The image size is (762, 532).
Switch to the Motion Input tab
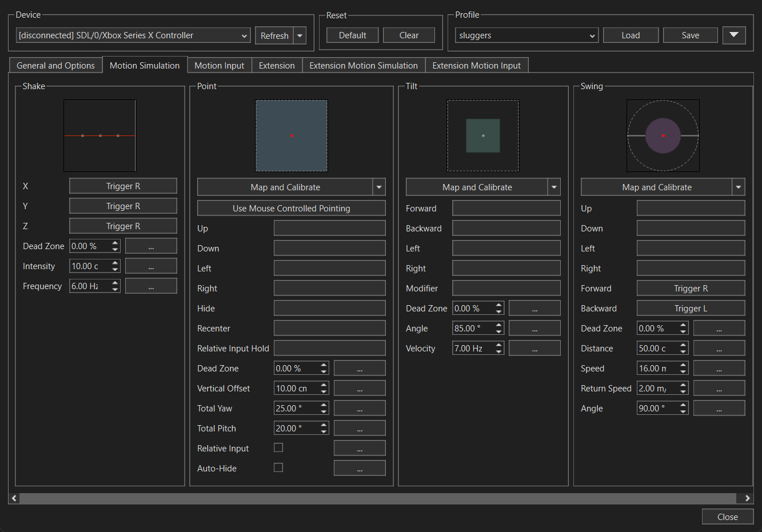point(219,66)
